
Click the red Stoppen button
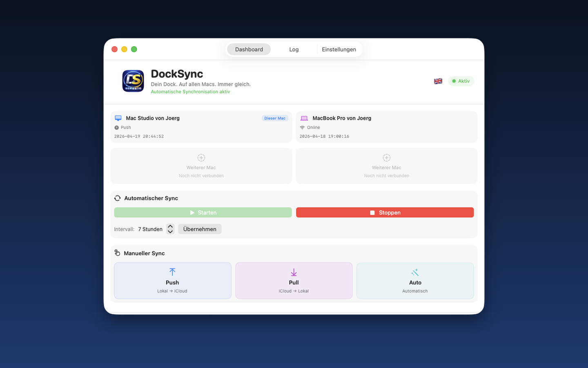[x=385, y=213]
